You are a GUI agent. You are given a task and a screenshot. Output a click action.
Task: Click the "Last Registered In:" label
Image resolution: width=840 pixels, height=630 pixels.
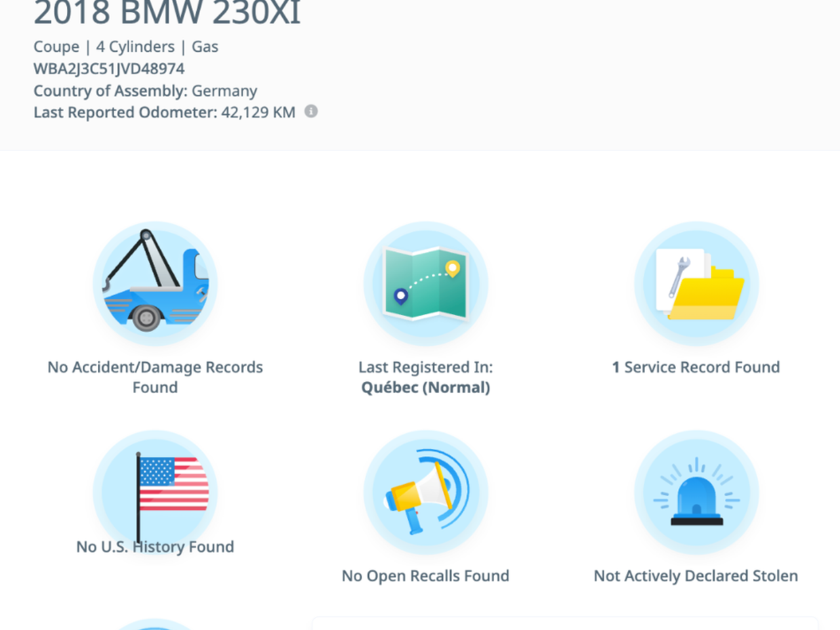coord(425,367)
